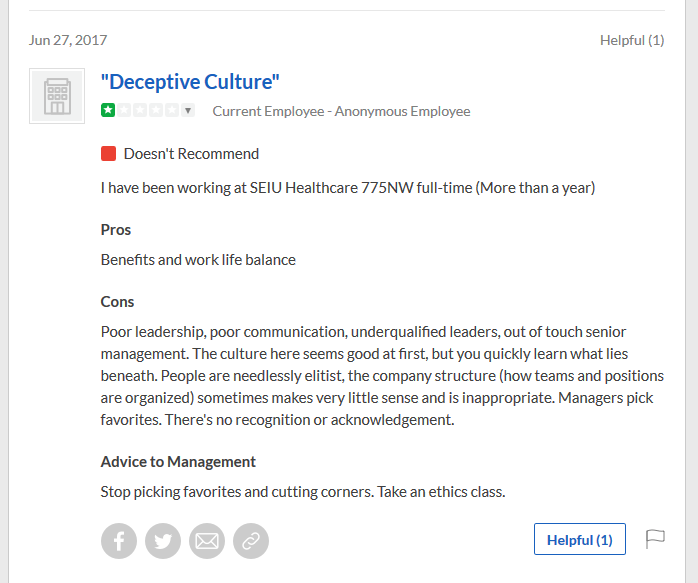Open the "Deceptive Culture" review title
Screen dimensions: 698x583
190,82
